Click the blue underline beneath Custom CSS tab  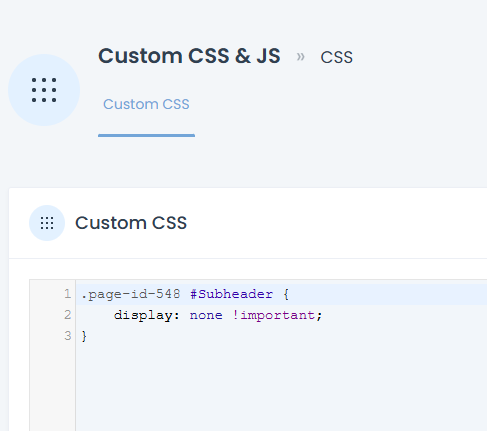coord(146,135)
